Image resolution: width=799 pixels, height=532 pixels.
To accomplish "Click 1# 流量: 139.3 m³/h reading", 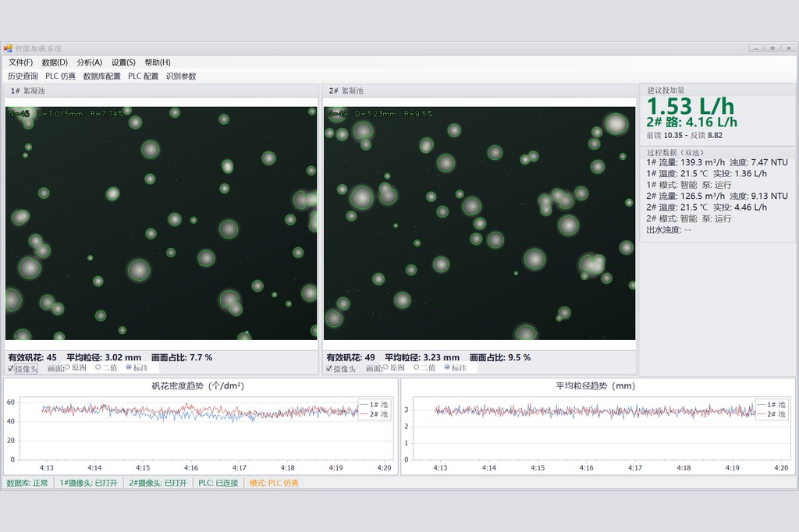I will point(685,162).
